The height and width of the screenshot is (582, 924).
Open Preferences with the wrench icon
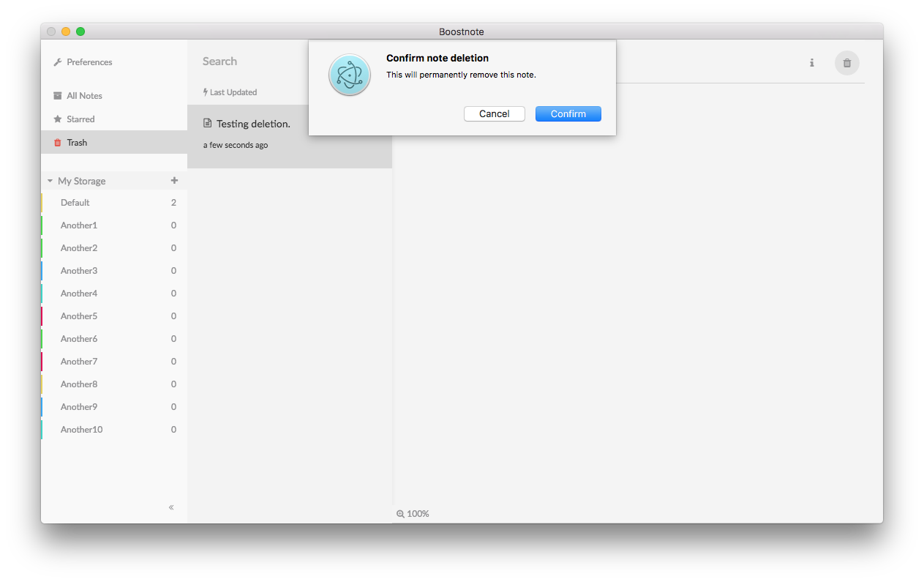(x=82, y=62)
